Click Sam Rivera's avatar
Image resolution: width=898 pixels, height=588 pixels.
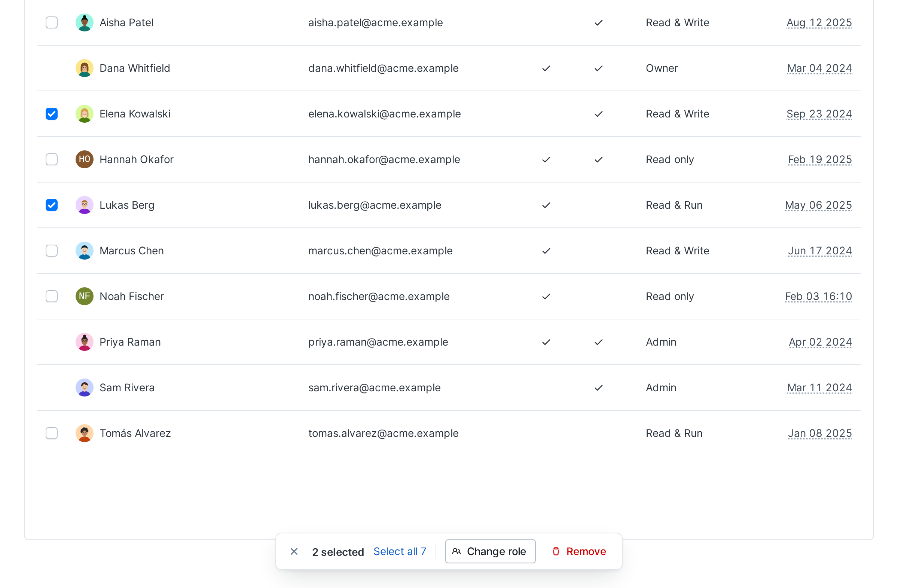85,388
